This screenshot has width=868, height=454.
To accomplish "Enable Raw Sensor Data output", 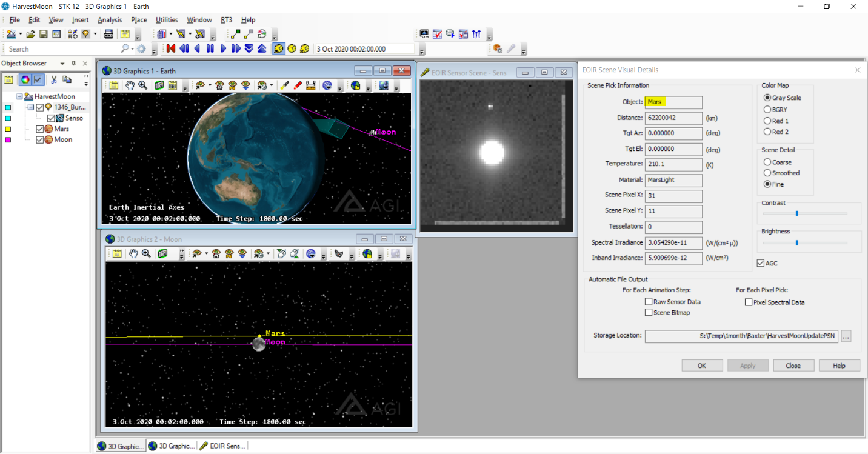I will tap(649, 301).
